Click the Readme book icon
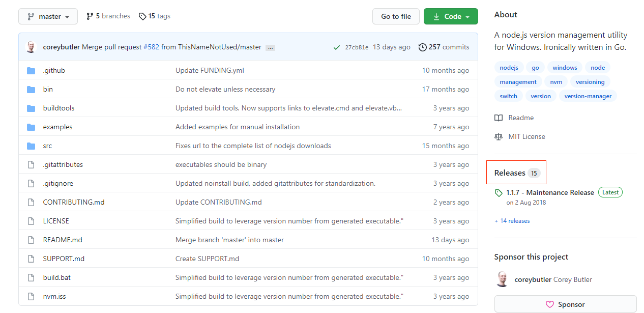This screenshot has height=313, width=644. (x=499, y=118)
